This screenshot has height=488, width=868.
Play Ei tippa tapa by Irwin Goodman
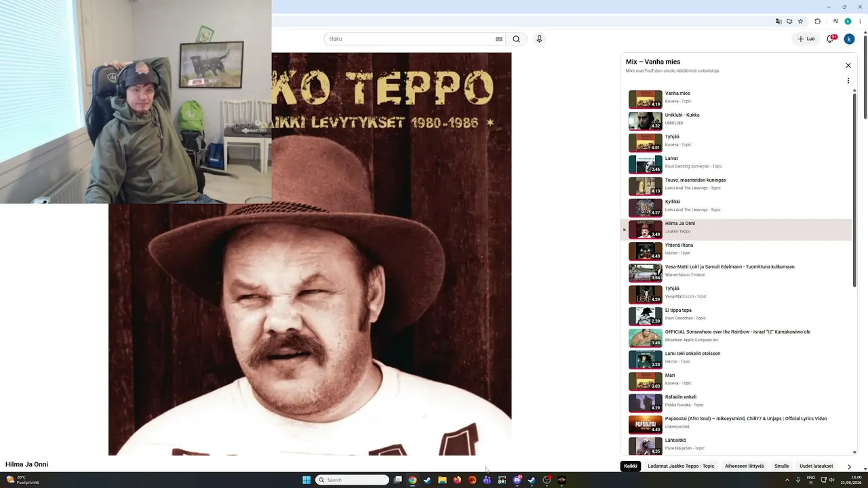coord(736,316)
